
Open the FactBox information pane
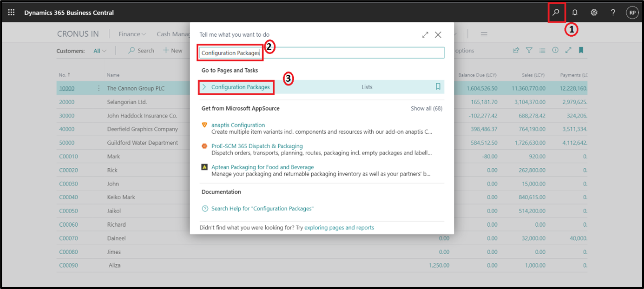[555, 50]
